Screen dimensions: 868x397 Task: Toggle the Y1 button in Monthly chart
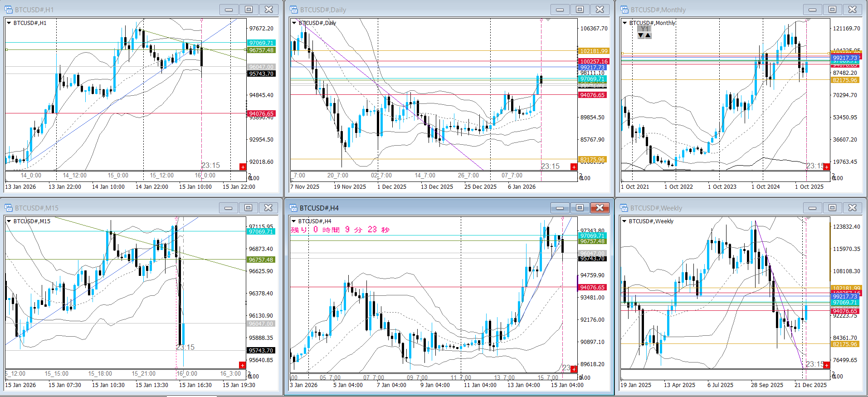(644, 29)
